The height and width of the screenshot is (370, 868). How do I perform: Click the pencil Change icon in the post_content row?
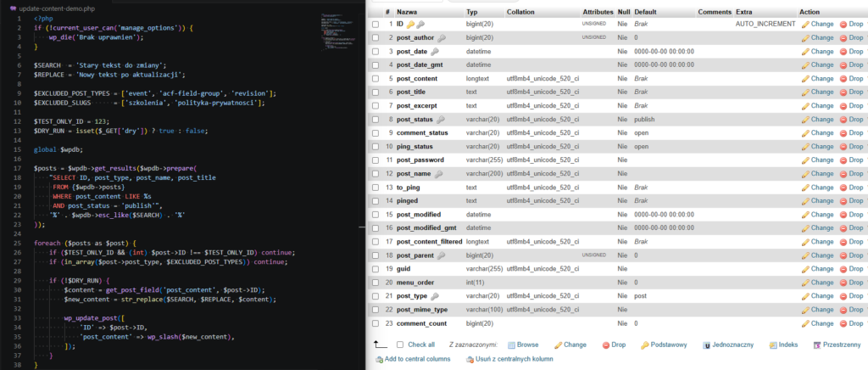pyautogui.click(x=805, y=79)
